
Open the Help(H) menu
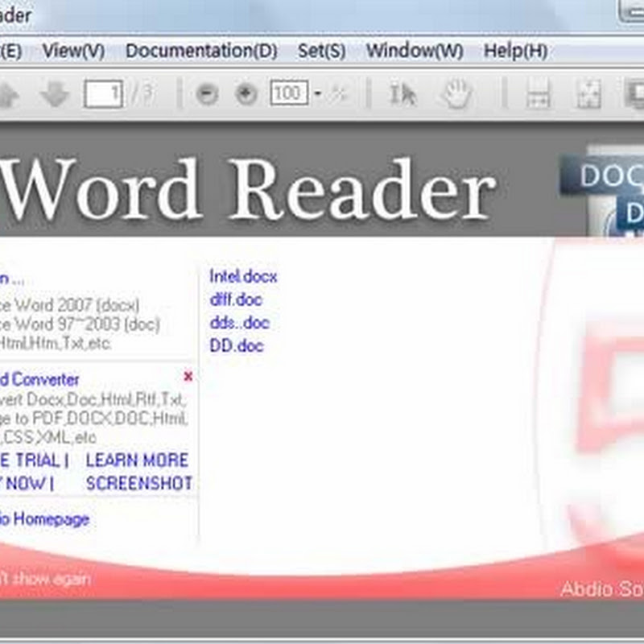point(516,51)
